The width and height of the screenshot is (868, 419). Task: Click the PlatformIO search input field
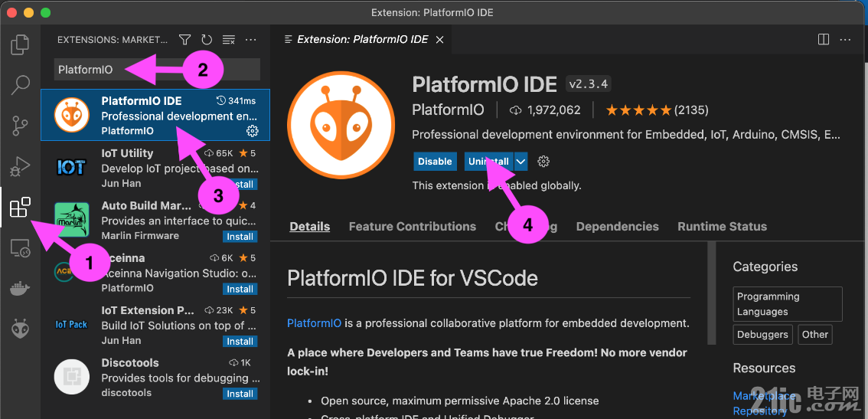157,70
